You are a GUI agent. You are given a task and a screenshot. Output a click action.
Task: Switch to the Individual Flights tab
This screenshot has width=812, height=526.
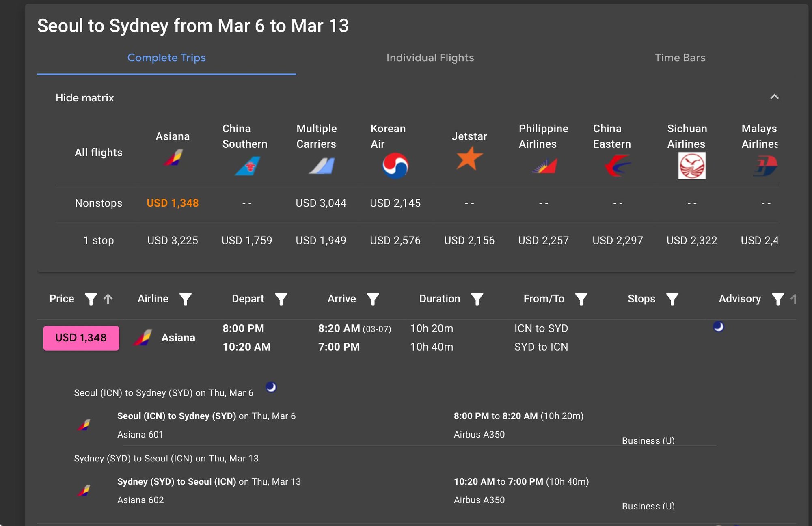click(x=430, y=58)
